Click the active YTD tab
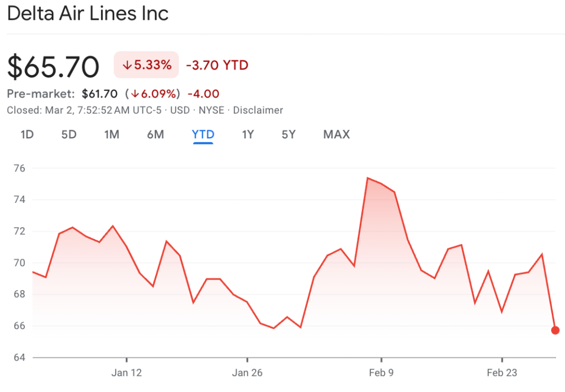Screen dimensions: 565x392 203,135
